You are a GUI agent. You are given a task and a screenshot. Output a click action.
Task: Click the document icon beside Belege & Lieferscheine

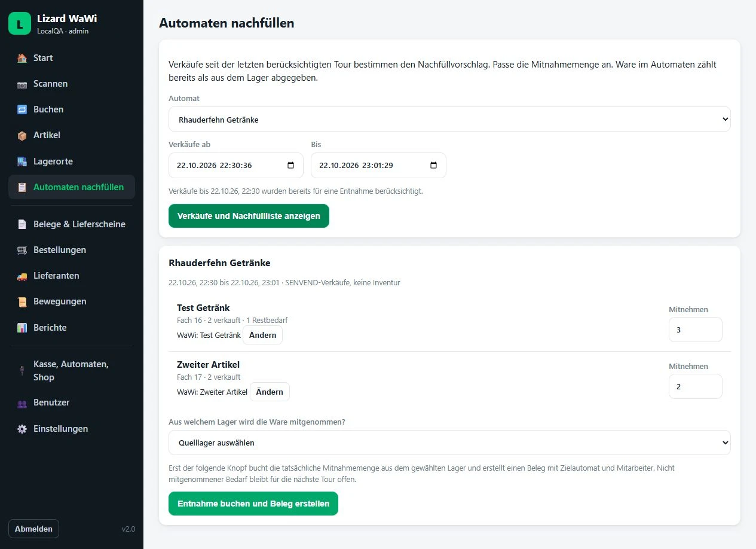click(x=22, y=224)
